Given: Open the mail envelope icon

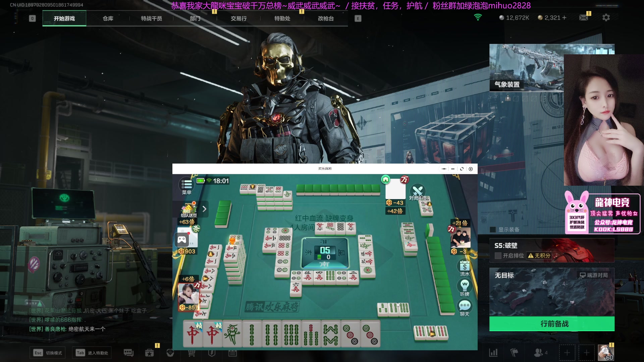Looking at the screenshot, I should 584,17.
